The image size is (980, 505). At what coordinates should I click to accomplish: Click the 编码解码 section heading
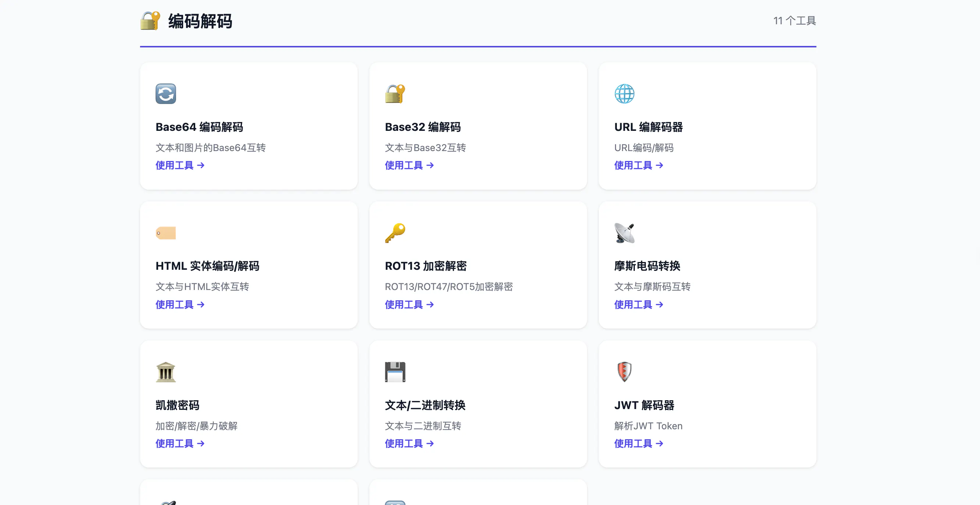(200, 21)
